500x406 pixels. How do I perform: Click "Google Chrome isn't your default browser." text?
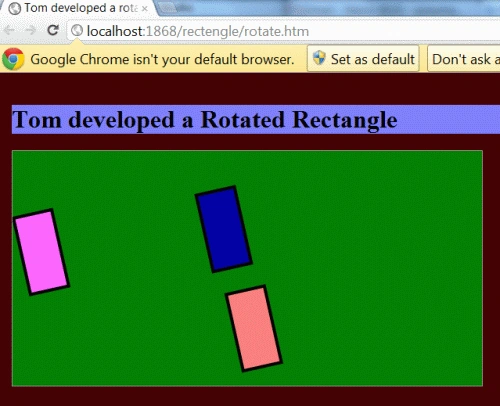[x=162, y=59]
